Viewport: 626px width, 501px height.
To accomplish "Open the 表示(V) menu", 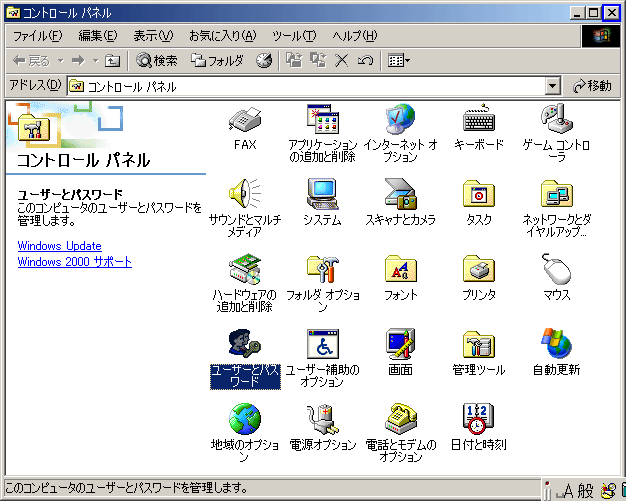I will tap(153, 36).
